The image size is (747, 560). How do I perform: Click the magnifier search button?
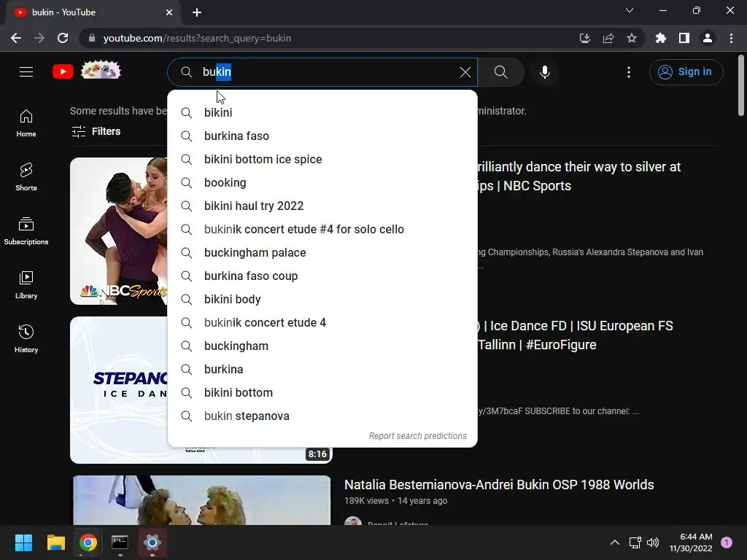500,72
